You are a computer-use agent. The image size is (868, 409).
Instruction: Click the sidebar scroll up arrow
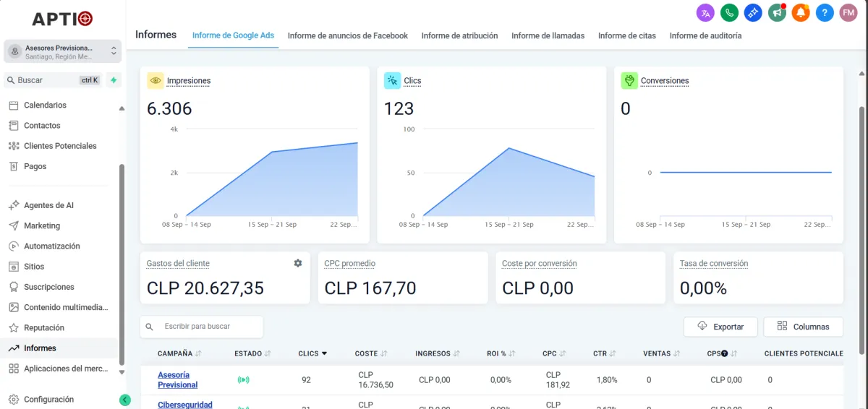pyautogui.click(x=122, y=108)
